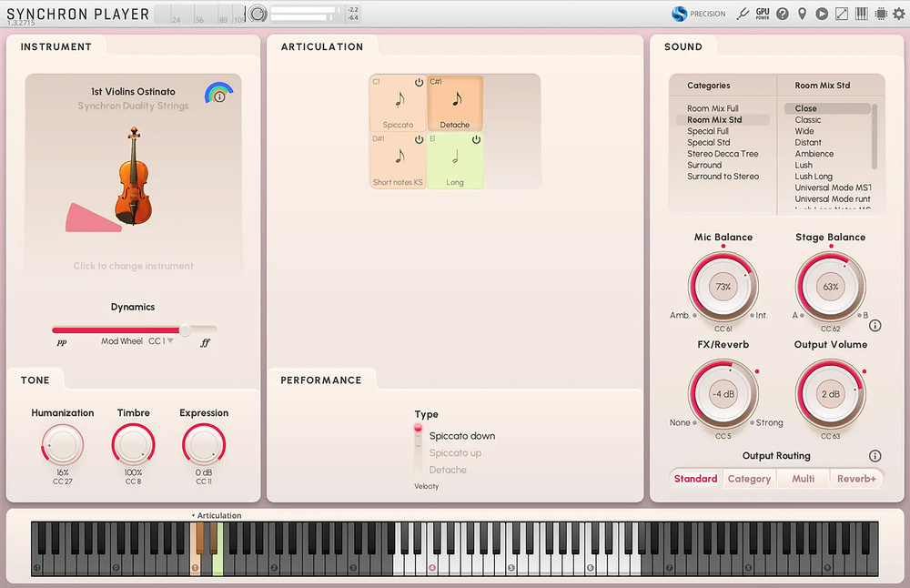Screen dimensions: 910x588
Task: Click the play button icon in top toolbar
Action: [x=822, y=14]
